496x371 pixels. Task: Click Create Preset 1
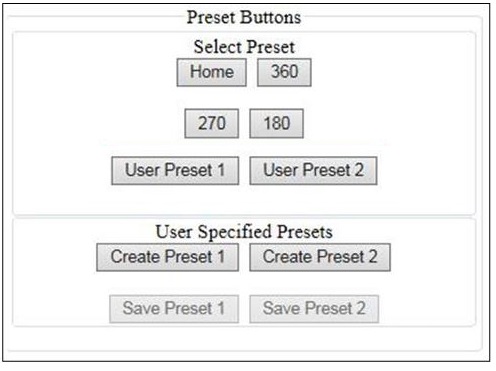(168, 257)
